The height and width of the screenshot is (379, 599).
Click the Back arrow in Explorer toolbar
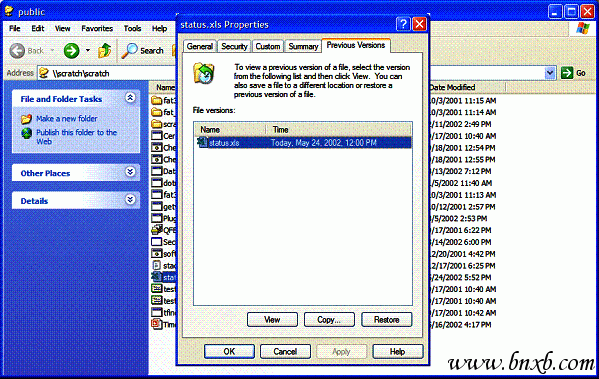[x=17, y=50]
